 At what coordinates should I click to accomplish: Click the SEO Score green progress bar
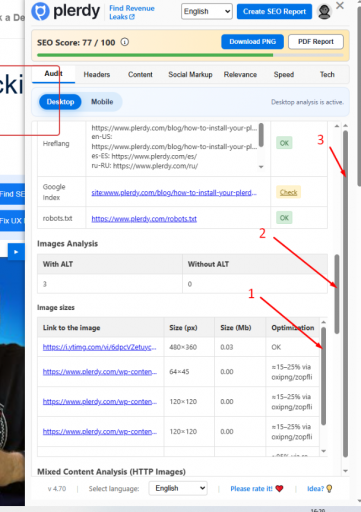coord(155,55)
